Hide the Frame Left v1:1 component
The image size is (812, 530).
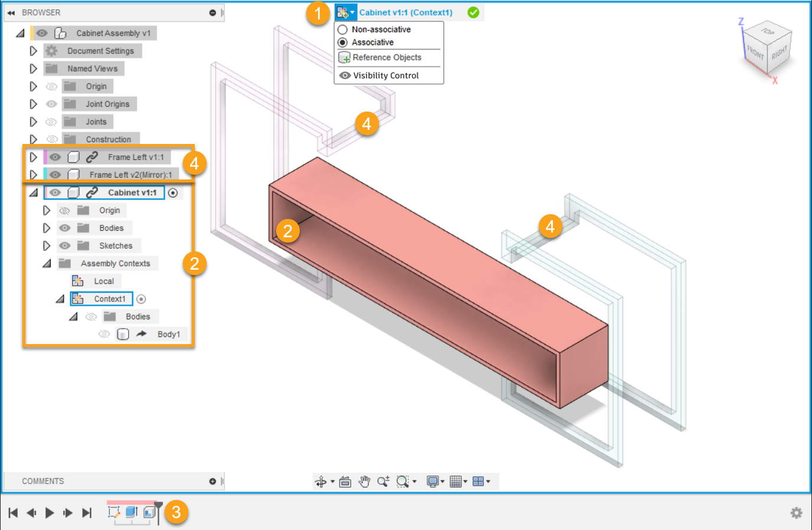click(55, 157)
